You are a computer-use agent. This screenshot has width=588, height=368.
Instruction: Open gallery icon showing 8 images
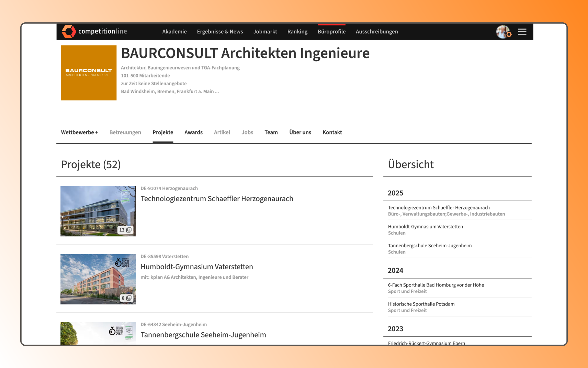click(127, 298)
